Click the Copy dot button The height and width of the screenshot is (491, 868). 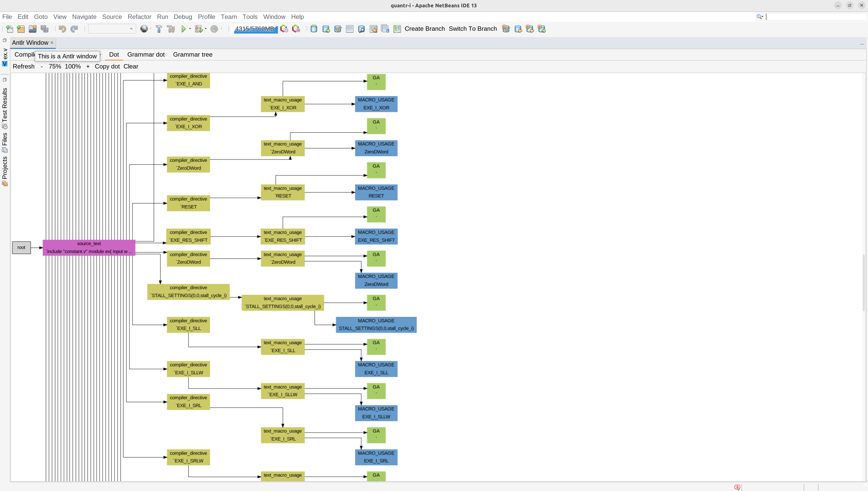107,66
